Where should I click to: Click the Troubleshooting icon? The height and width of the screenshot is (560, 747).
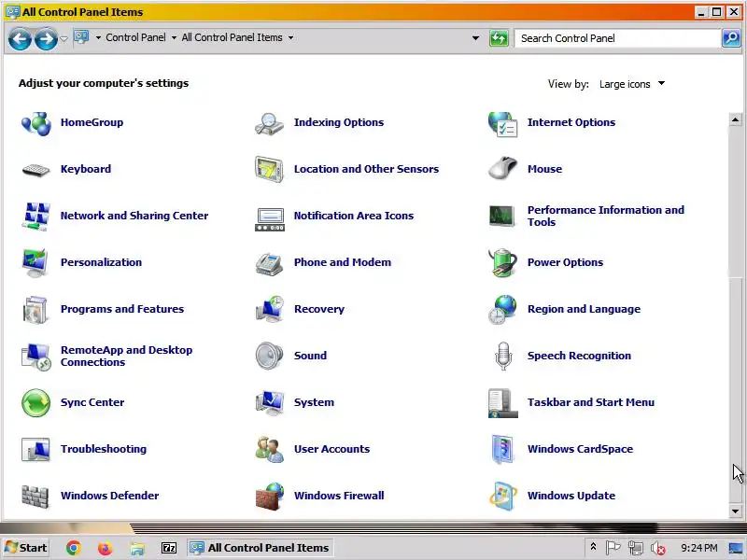click(x=35, y=450)
